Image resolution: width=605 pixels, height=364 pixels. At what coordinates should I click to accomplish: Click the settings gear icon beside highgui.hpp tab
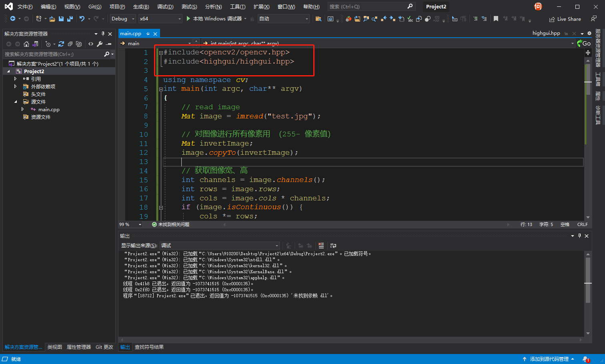[x=589, y=34]
